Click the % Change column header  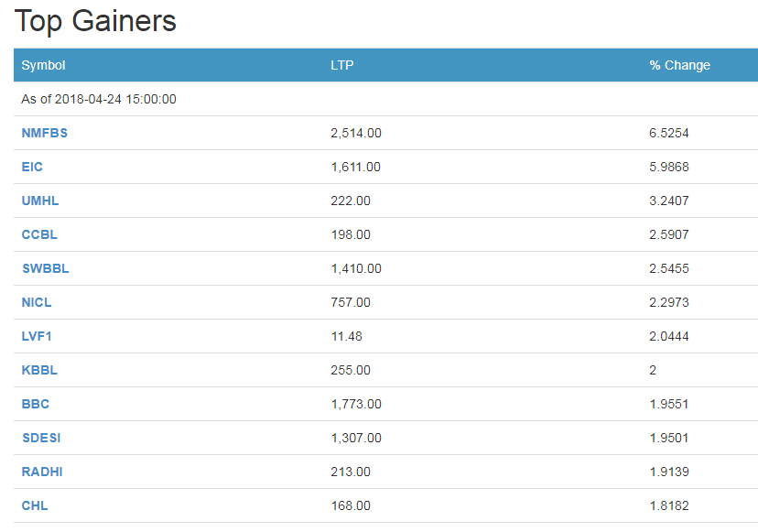click(x=679, y=65)
